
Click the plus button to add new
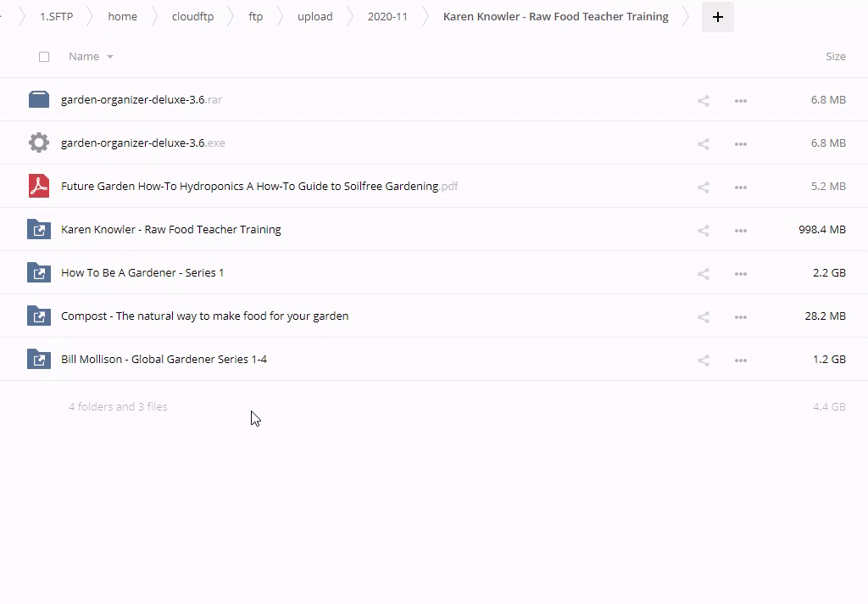(717, 17)
